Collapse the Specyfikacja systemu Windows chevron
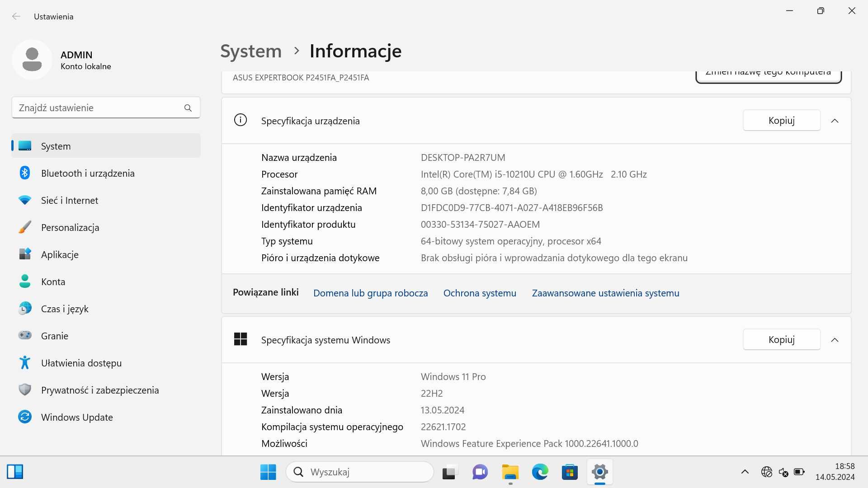Image resolution: width=868 pixels, height=488 pixels. pos(835,340)
